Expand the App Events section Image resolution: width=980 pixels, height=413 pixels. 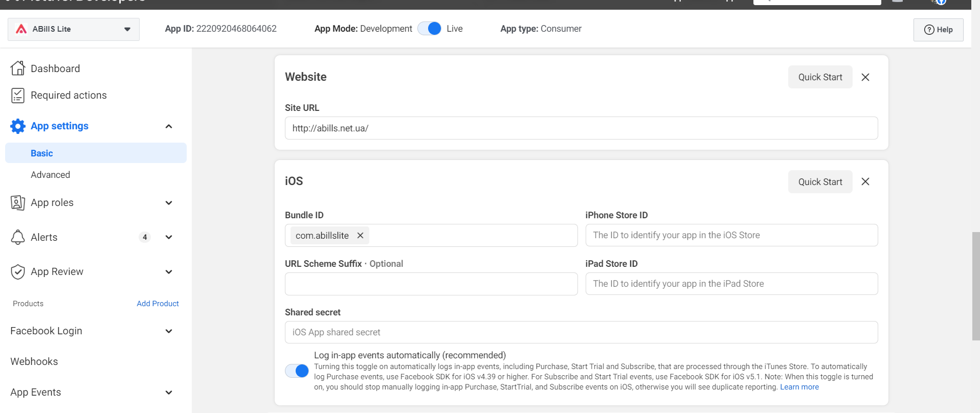pyautogui.click(x=169, y=393)
